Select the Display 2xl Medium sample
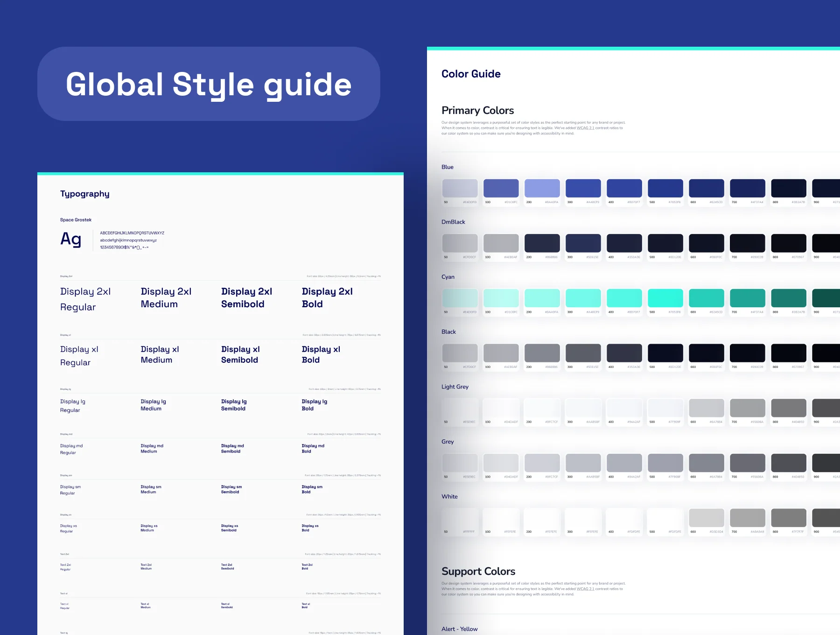The height and width of the screenshot is (635, 840). [x=166, y=298]
